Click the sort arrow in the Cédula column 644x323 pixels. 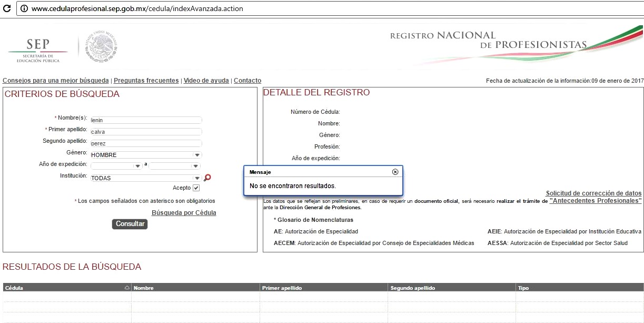pos(126,288)
